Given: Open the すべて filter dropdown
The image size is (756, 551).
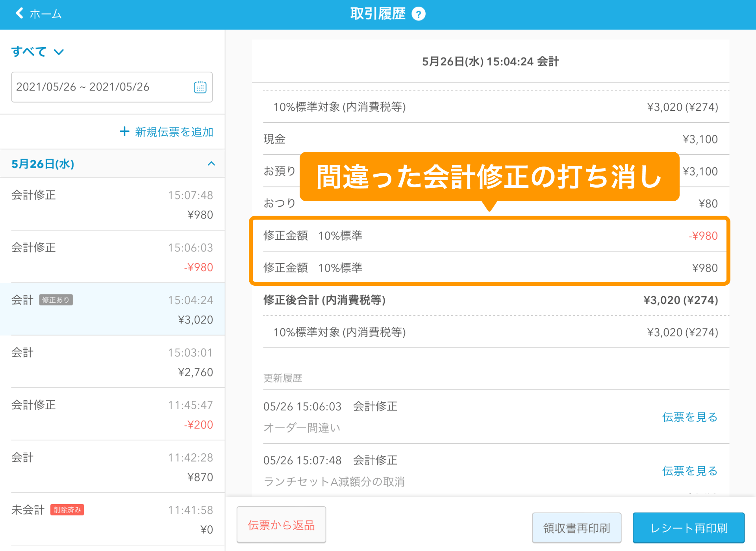Looking at the screenshot, I should tap(37, 52).
